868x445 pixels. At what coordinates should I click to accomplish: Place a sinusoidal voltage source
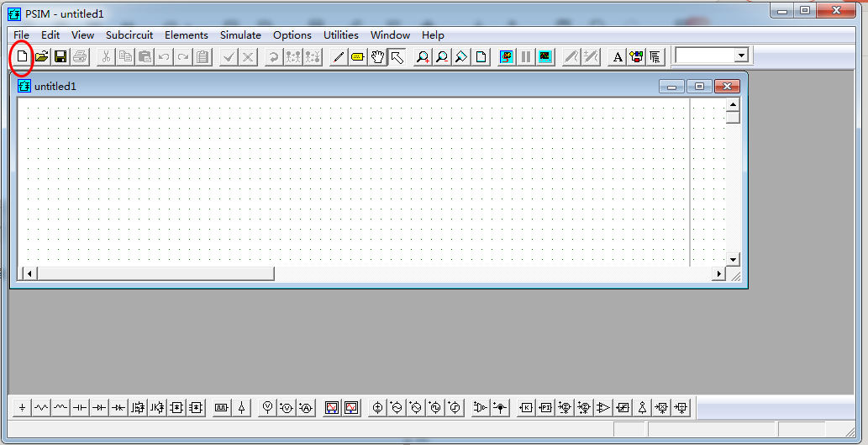tap(397, 408)
